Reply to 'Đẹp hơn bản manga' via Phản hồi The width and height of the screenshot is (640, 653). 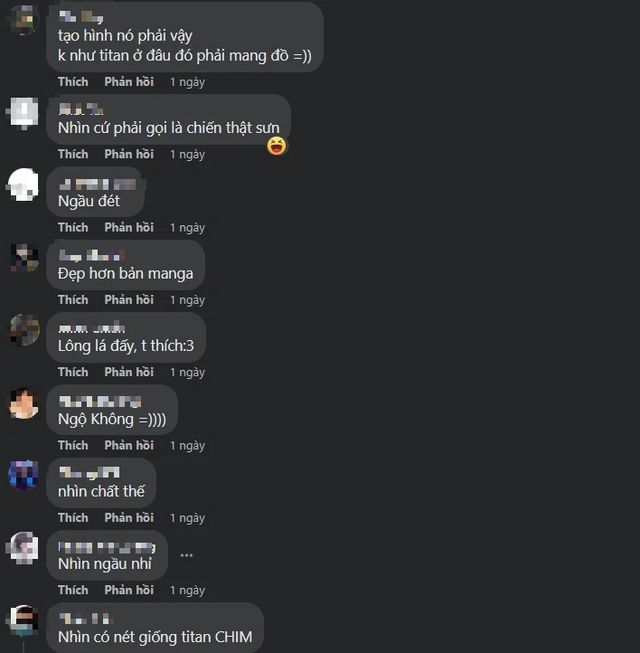[x=129, y=300]
